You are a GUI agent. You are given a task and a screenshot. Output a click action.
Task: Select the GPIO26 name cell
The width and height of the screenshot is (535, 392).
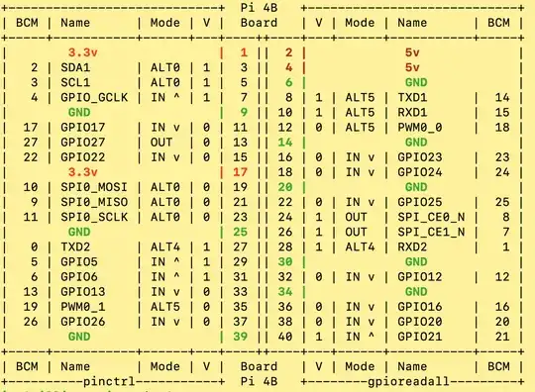(x=82, y=322)
